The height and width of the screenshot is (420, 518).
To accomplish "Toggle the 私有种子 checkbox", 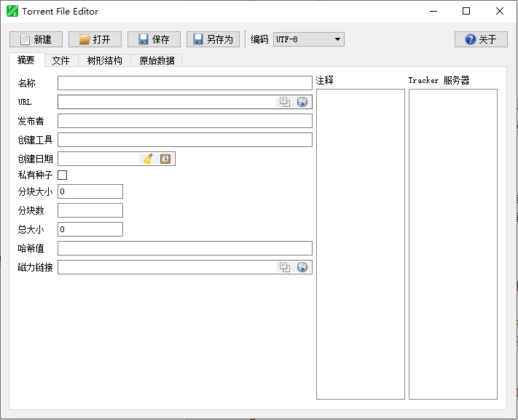I will tap(63, 175).
